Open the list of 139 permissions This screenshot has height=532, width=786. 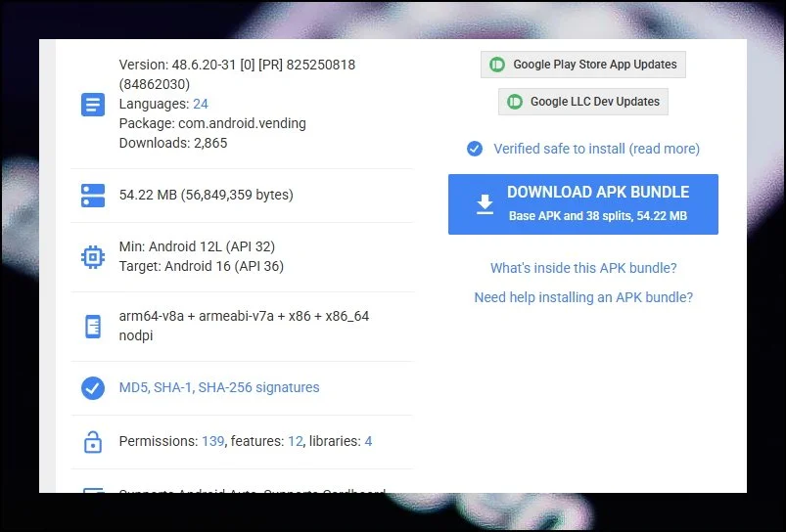point(212,441)
